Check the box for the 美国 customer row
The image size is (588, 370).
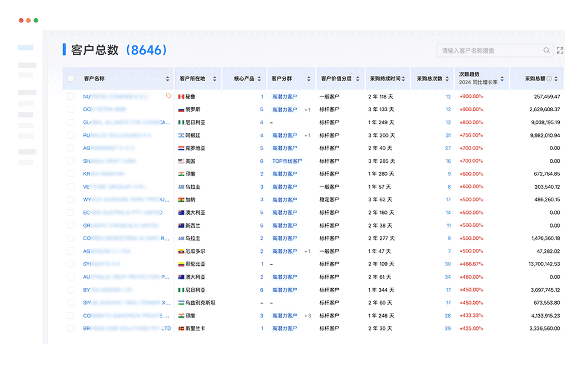71,161
